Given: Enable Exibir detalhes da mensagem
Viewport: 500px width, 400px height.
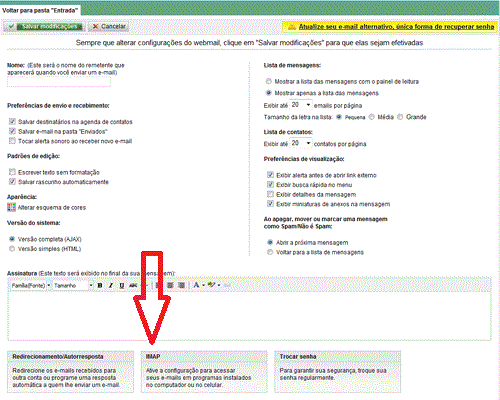Looking at the screenshot, I should pyautogui.click(x=270, y=194).
